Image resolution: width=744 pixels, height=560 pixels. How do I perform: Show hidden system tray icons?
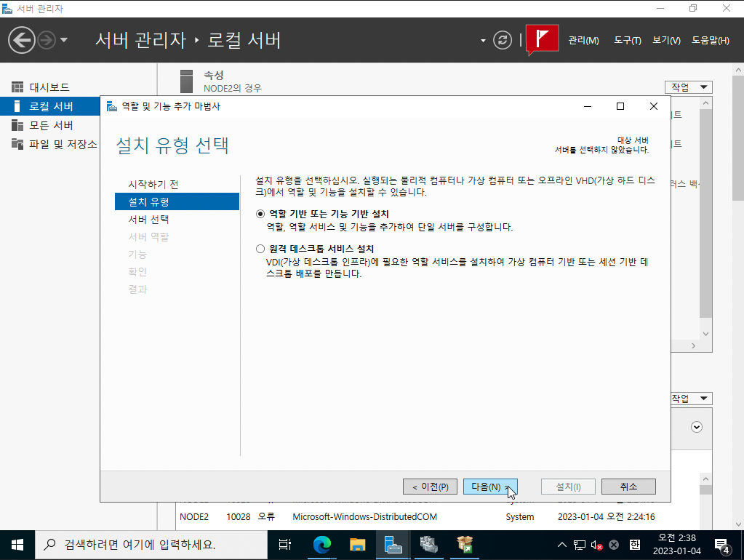click(x=561, y=545)
